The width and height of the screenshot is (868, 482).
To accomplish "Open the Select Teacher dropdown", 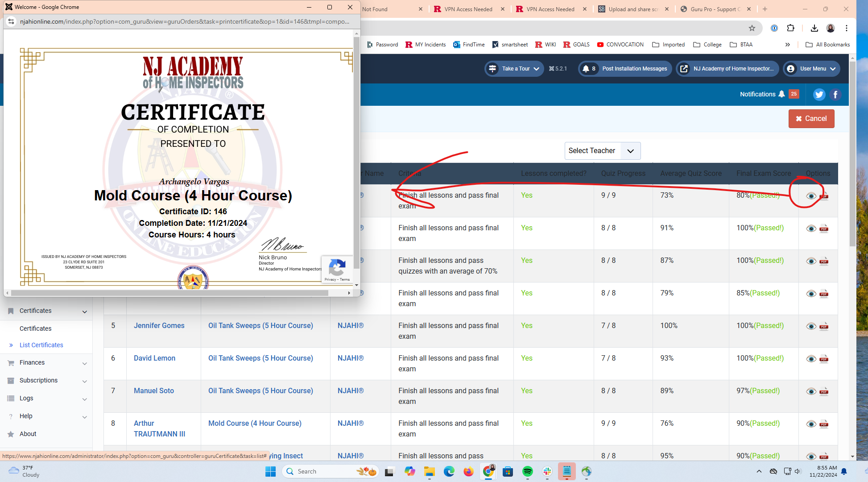I will [602, 151].
